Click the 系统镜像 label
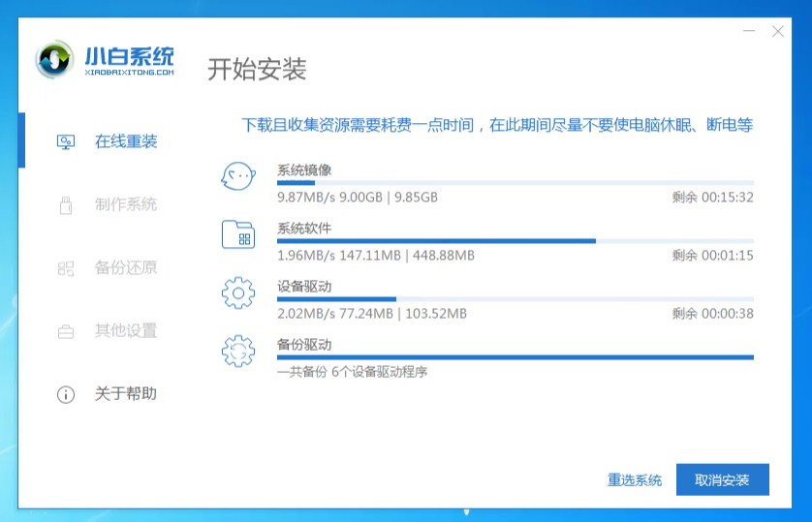 [x=304, y=170]
